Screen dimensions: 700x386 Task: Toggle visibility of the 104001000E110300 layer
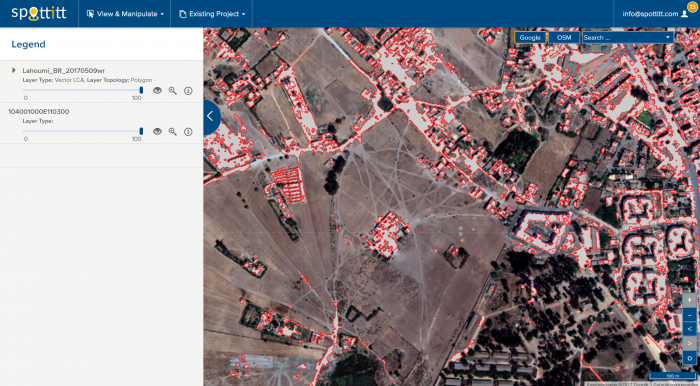[x=157, y=132]
